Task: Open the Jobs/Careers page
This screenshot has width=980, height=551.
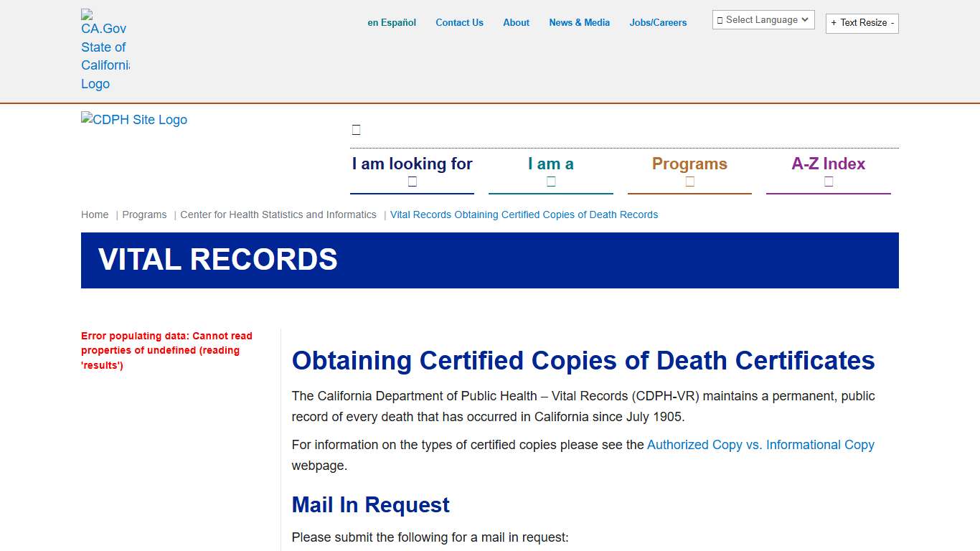Action: (658, 22)
